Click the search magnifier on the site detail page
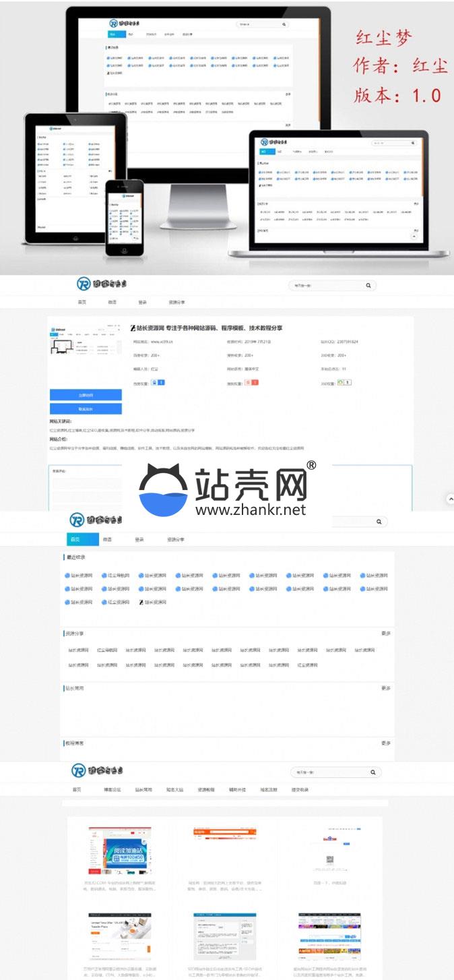Image resolution: width=454 pixels, height=980 pixels. [x=368, y=286]
